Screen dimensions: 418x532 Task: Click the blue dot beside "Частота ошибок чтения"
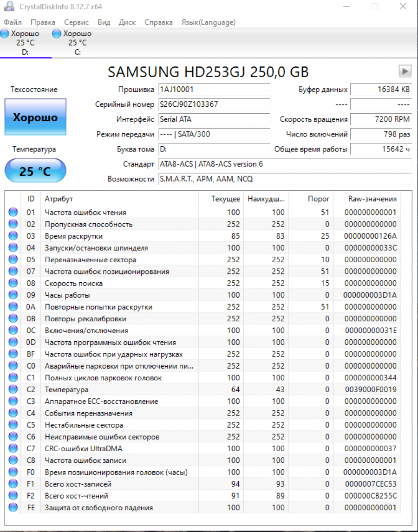coord(13,212)
